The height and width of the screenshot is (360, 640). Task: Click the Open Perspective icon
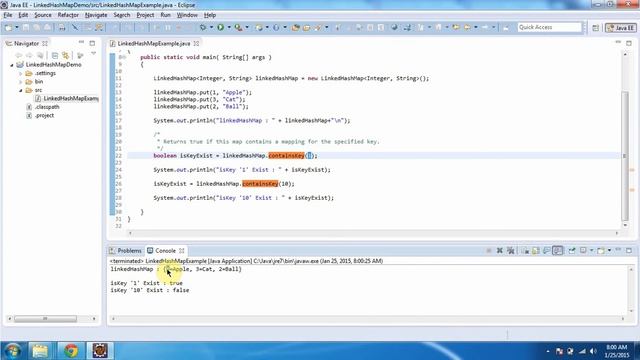(596, 28)
